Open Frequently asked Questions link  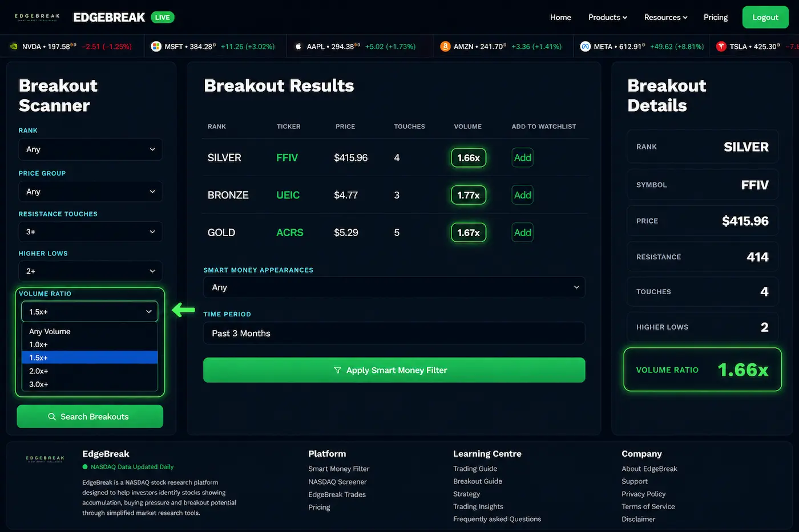pyautogui.click(x=497, y=519)
